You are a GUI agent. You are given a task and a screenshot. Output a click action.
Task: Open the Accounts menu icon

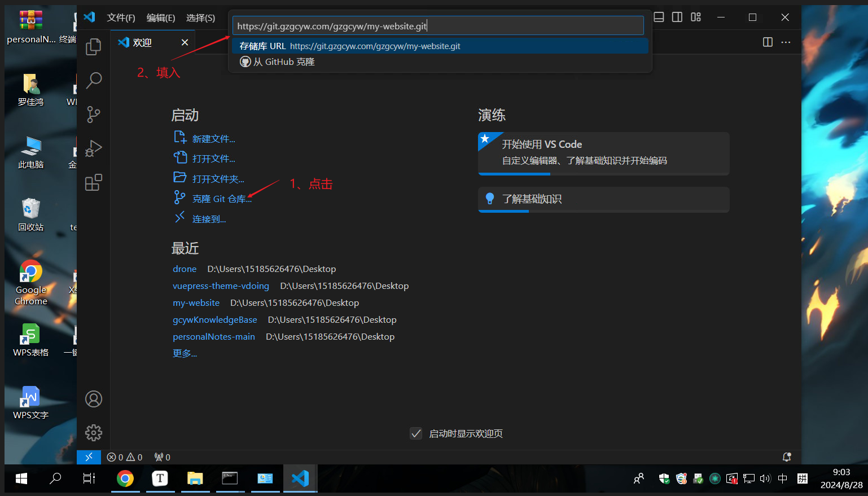pos(94,399)
